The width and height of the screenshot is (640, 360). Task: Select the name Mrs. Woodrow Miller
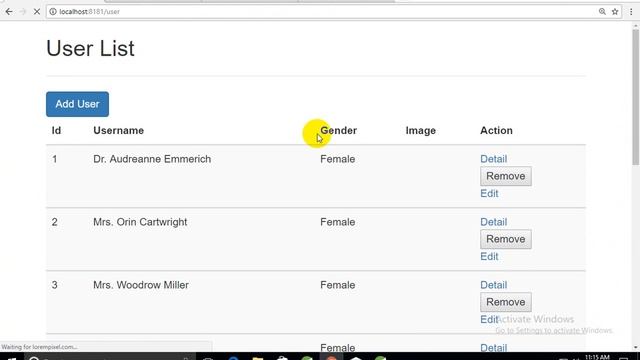pyautogui.click(x=141, y=285)
